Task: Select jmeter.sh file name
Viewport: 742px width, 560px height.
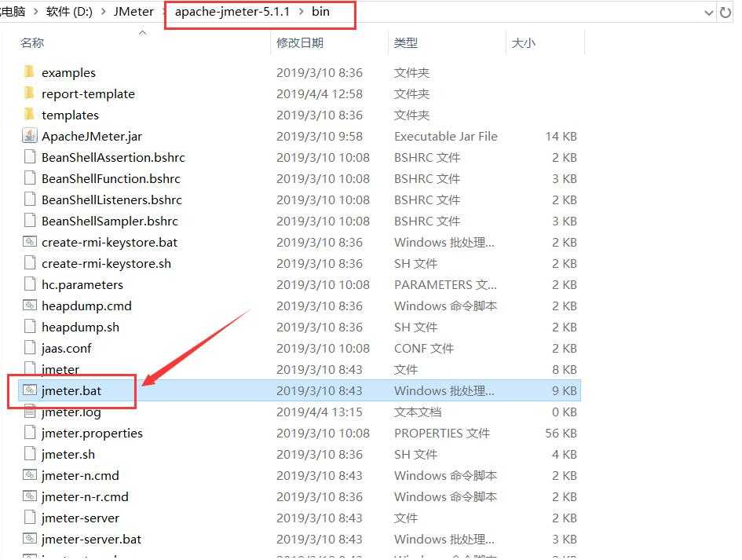Action: [x=68, y=455]
